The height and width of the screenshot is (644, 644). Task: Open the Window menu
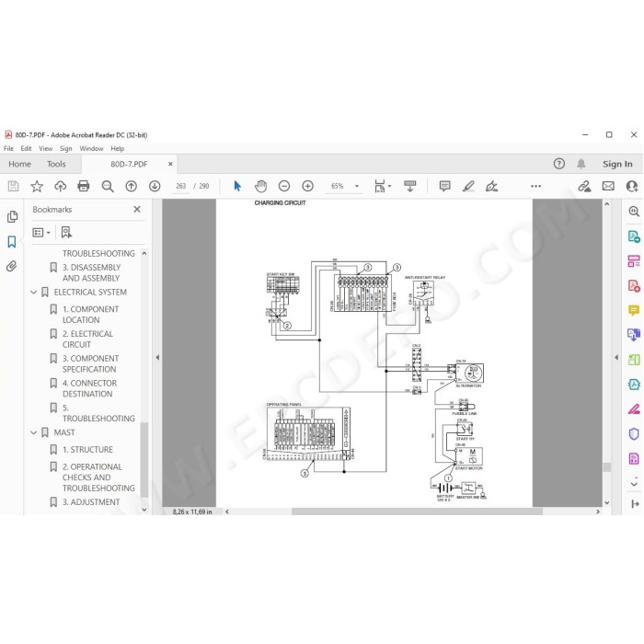tap(91, 148)
